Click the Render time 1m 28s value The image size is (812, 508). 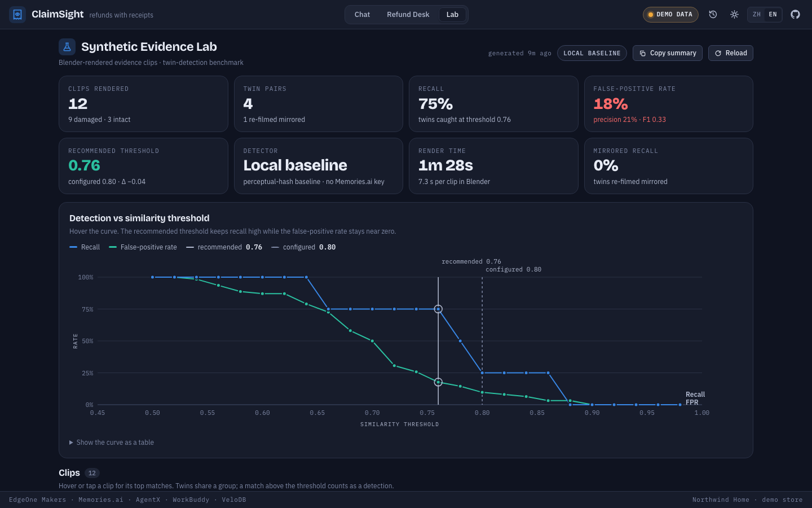pyautogui.click(x=445, y=165)
